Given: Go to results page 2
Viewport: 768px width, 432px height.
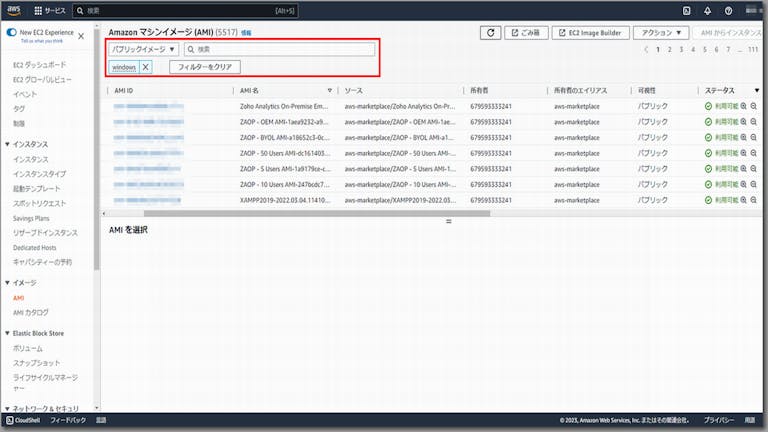Looking at the screenshot, I should (670, 49).
